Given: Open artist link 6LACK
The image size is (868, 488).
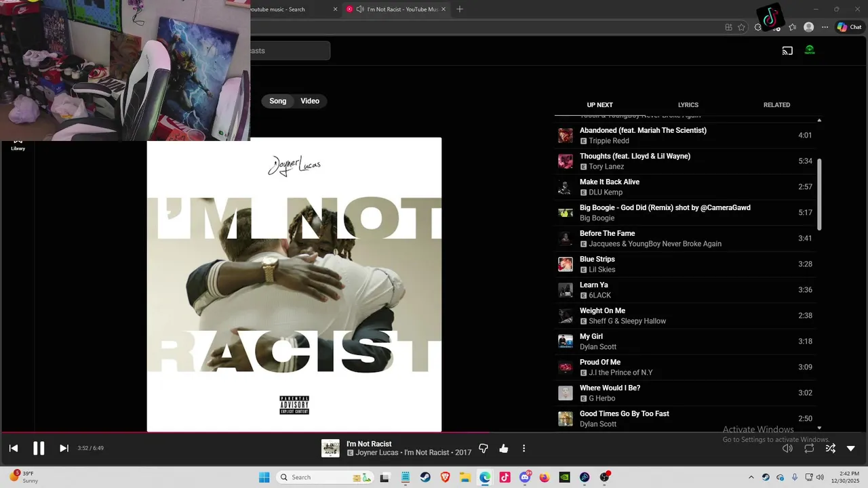Looking at the screenshot, I should [x=599, y=296].
